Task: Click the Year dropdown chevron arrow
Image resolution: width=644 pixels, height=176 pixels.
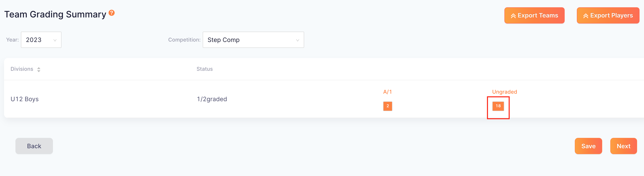Action: (x=55, y=40)
